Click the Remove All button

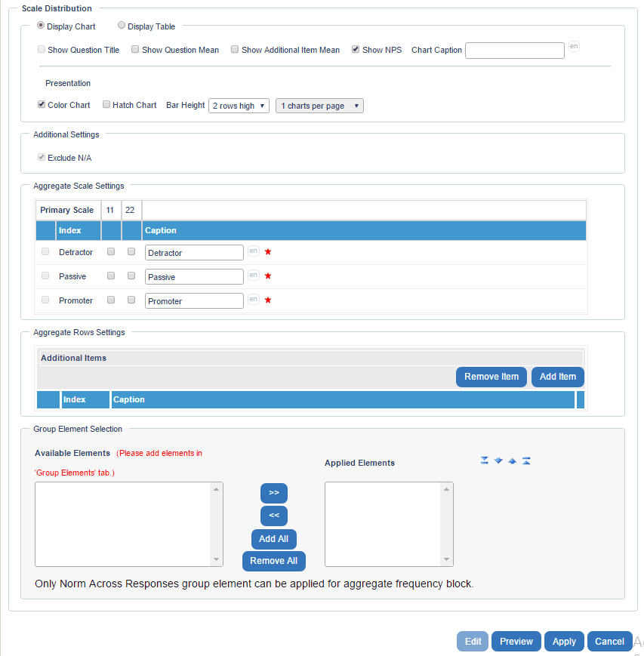(273, 561)
